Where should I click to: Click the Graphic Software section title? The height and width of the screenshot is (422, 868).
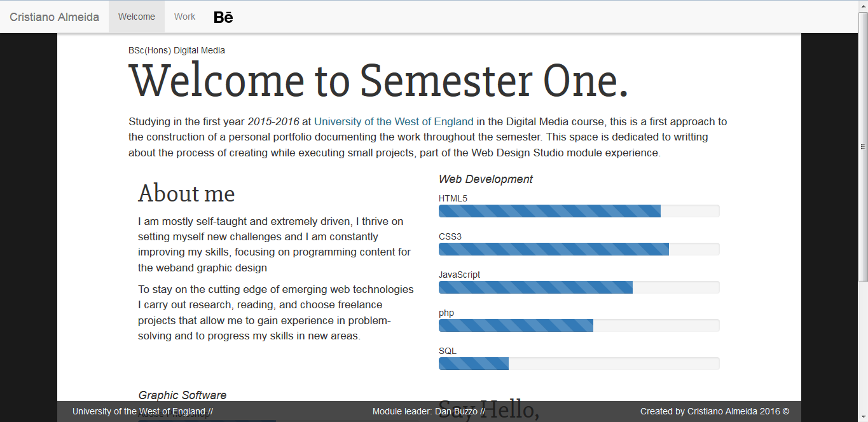pos(183,395)
